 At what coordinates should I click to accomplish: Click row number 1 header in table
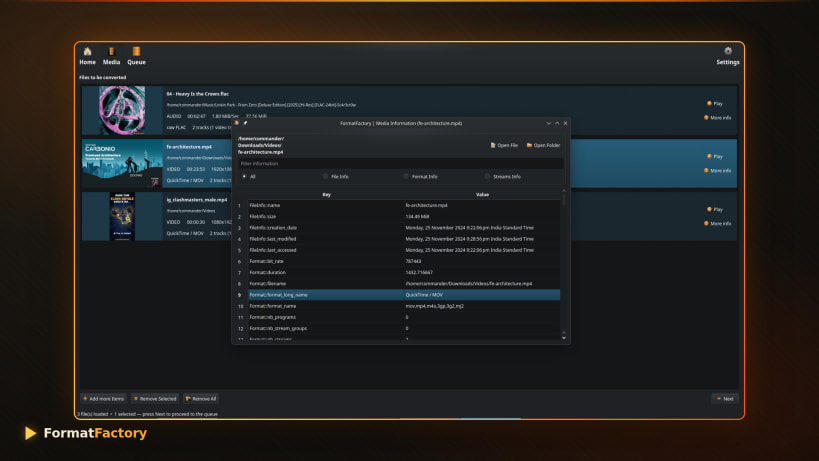click(240, 205)
